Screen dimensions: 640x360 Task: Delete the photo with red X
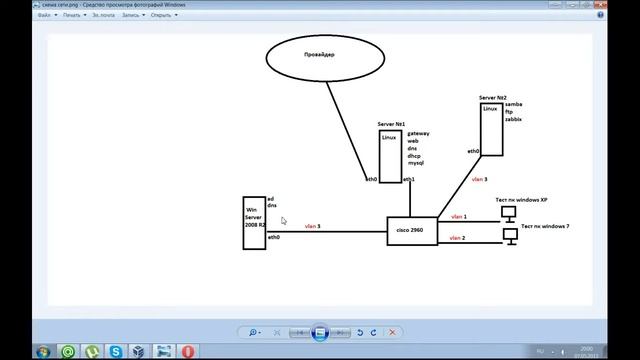point(392,333)
